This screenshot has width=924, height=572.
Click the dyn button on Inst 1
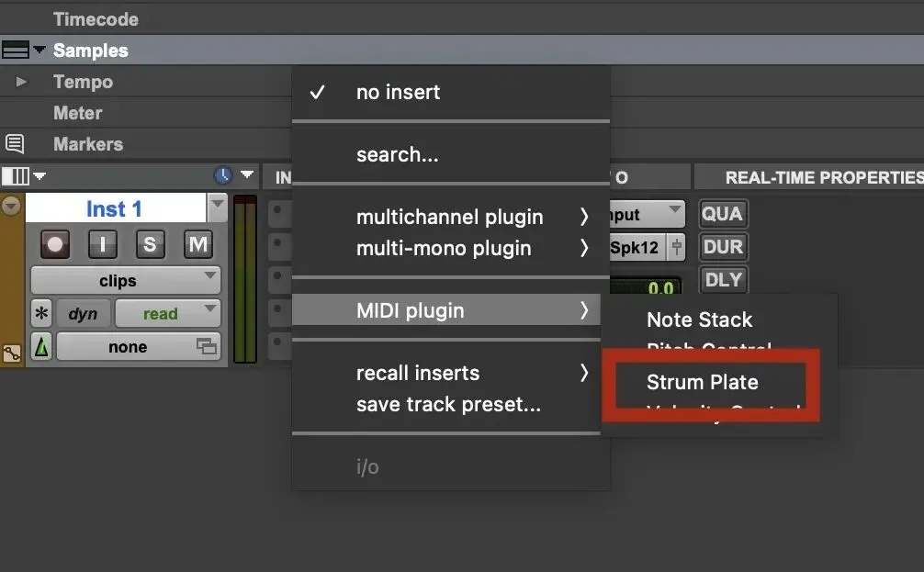(83, 313)
